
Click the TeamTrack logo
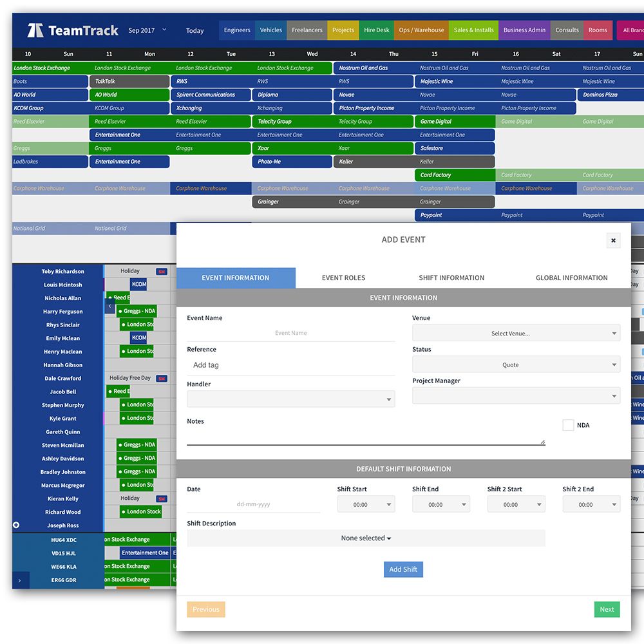[73, 30]
